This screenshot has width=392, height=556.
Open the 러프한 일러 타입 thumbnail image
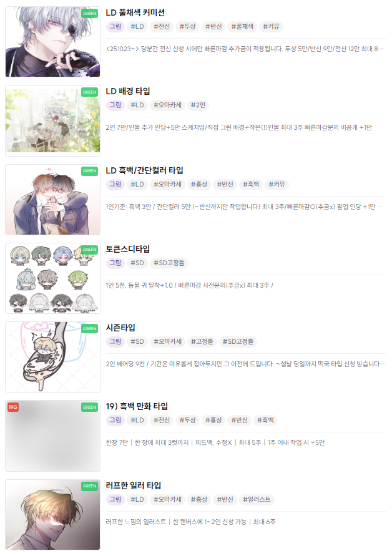coord(52,515)
